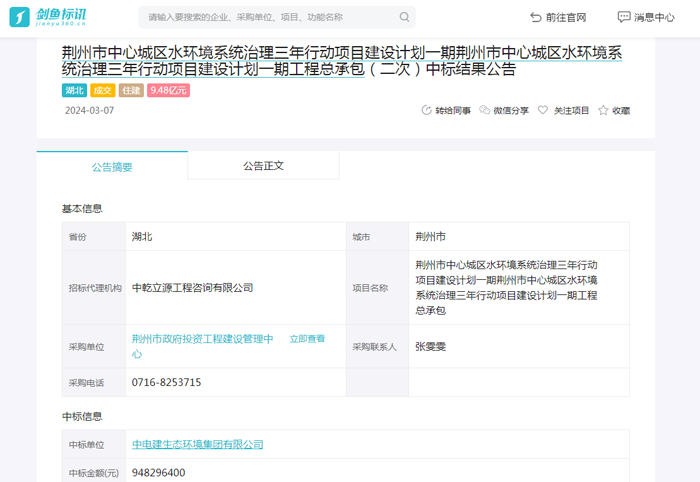700x482 pixels.
Task: Click 微信分享 text
Action: (511, 110)
